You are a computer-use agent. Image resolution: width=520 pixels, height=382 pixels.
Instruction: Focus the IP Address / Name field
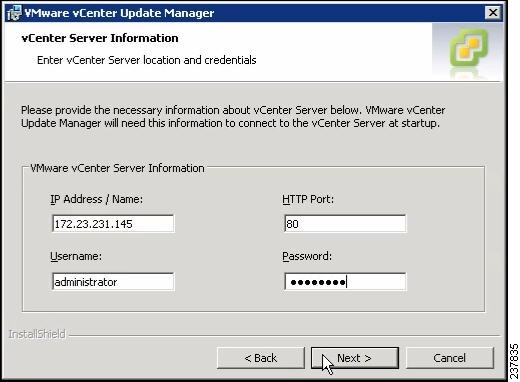pyautogui.click(x=113, y=224)
